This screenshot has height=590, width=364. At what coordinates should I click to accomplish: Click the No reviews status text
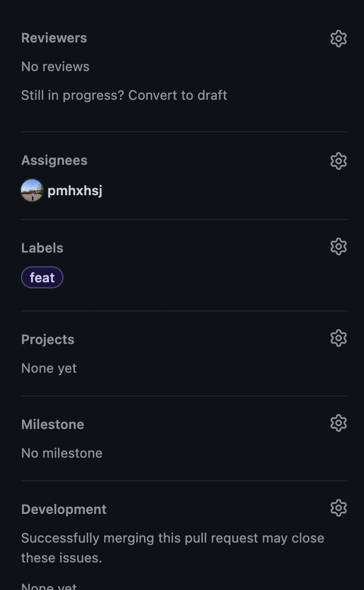[x=55, y=67]
